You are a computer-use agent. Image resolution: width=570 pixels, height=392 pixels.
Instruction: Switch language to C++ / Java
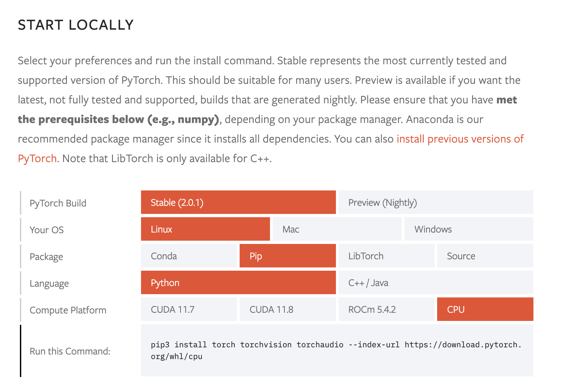pos(436,282)
